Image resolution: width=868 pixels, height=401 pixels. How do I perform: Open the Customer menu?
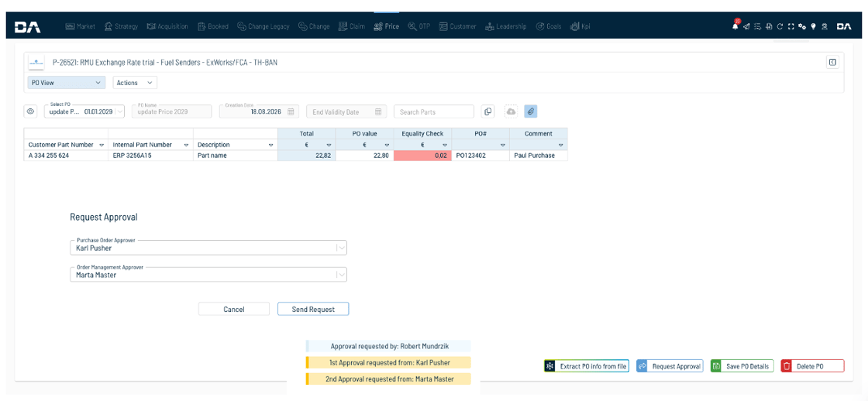[x=457, y=26]
